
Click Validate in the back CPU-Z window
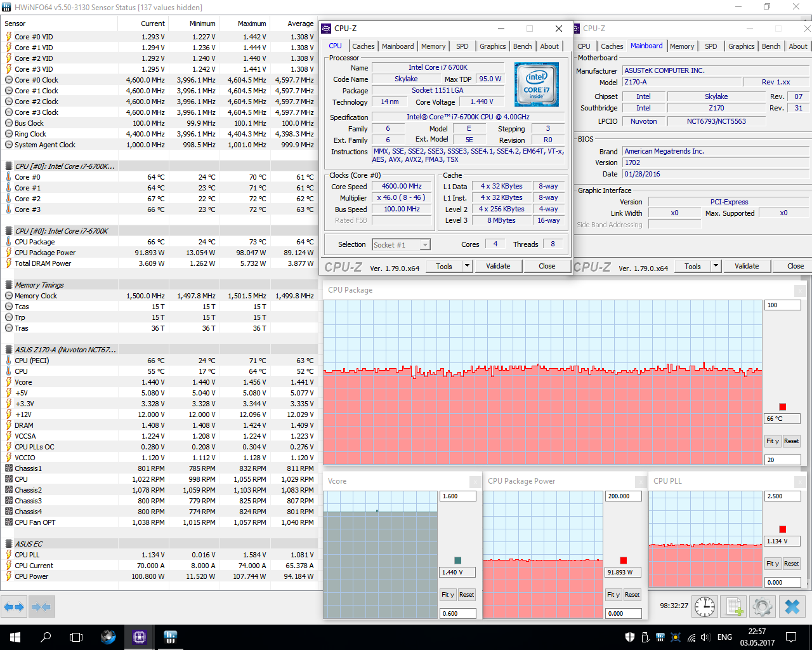point(747,266)
